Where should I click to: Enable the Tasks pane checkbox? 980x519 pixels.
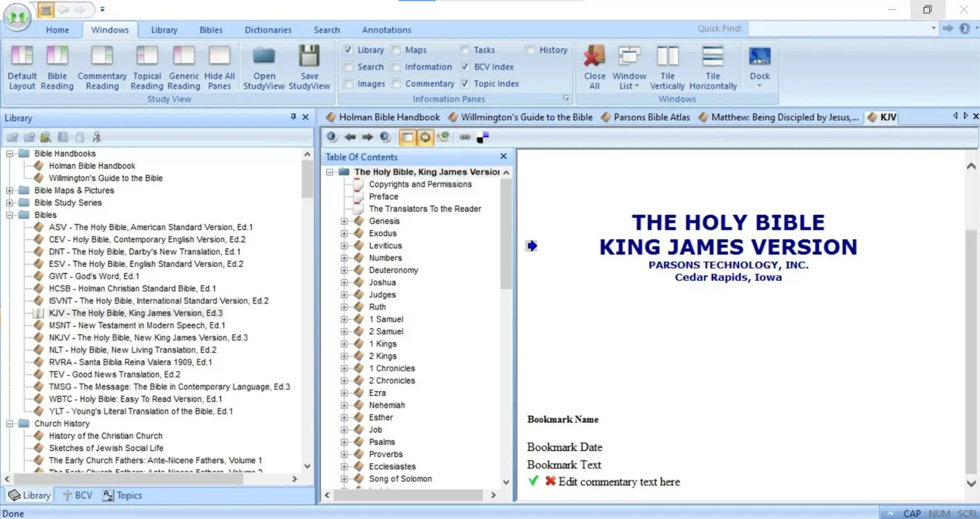pyautogui.click(x=465, y=50)
